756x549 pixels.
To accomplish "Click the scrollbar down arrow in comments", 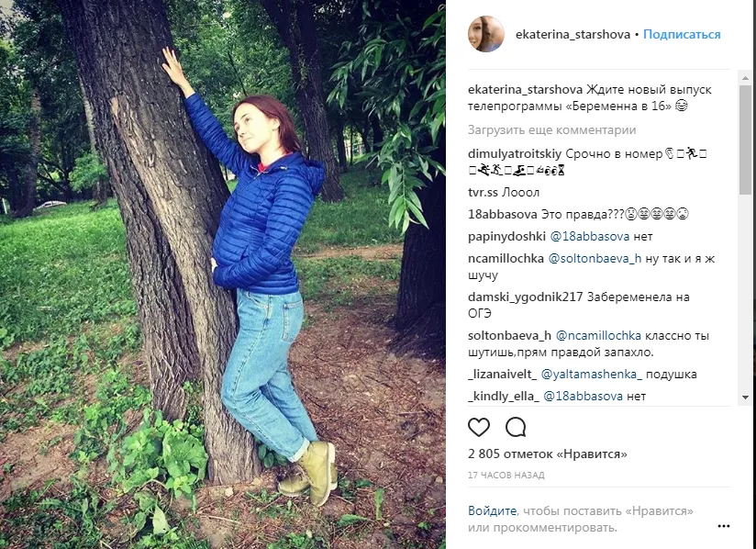I will coord(745,398).
